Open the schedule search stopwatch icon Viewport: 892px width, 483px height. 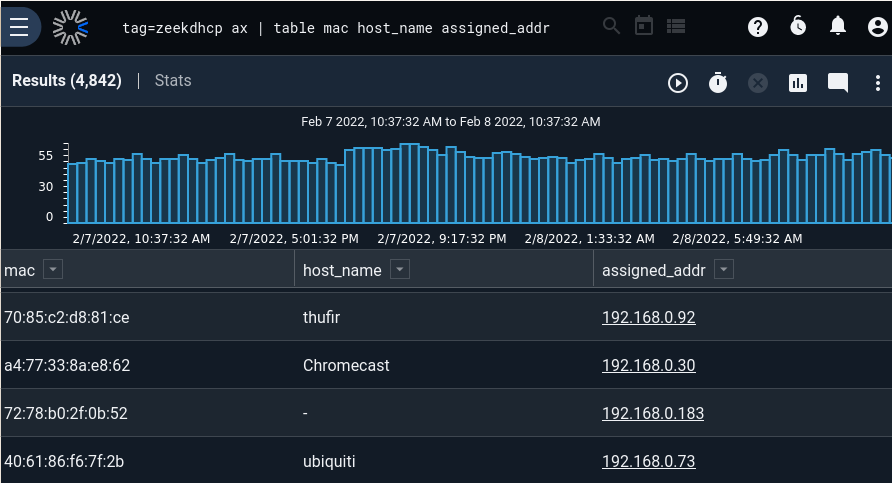tap(718, 83)
